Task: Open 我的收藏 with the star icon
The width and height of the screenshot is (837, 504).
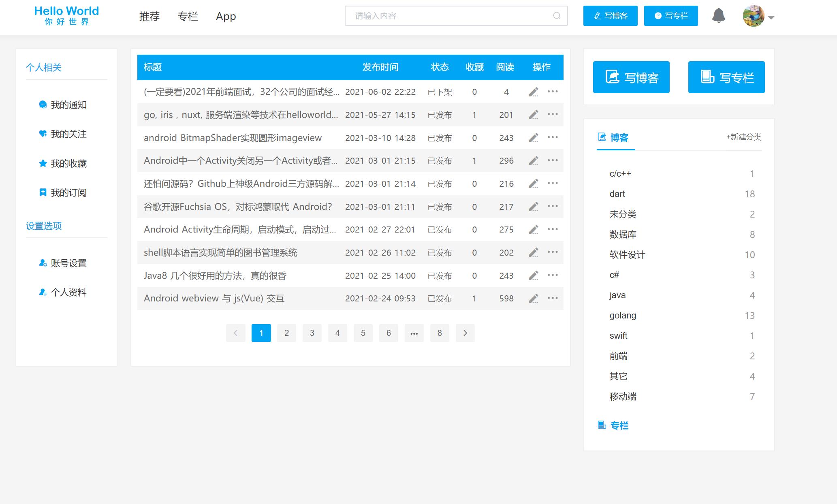Action: point(43,163)
